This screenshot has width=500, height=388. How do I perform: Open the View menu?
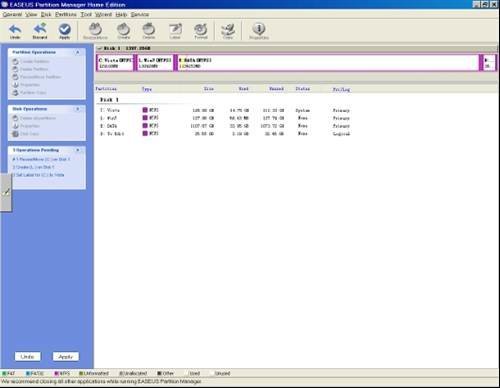(31, 15)
